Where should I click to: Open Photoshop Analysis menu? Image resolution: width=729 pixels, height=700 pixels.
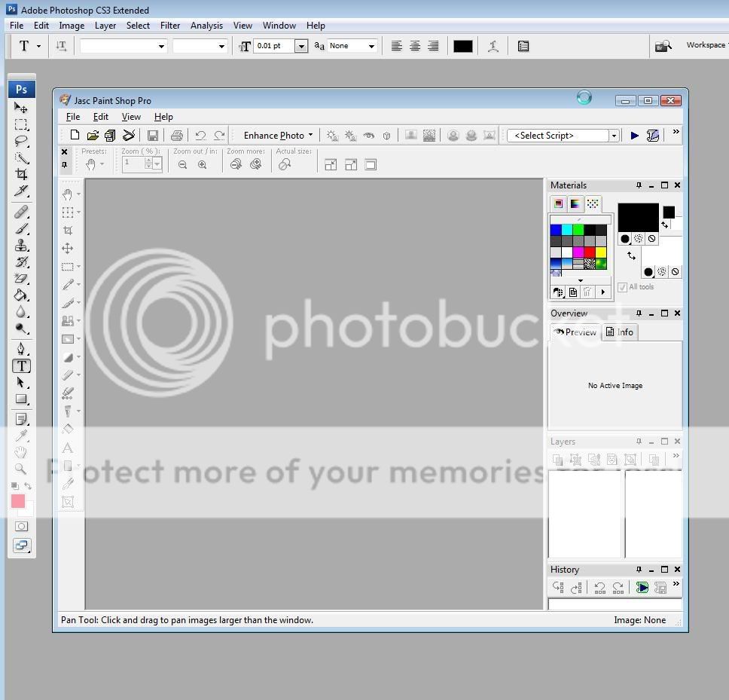click(206, 26)
